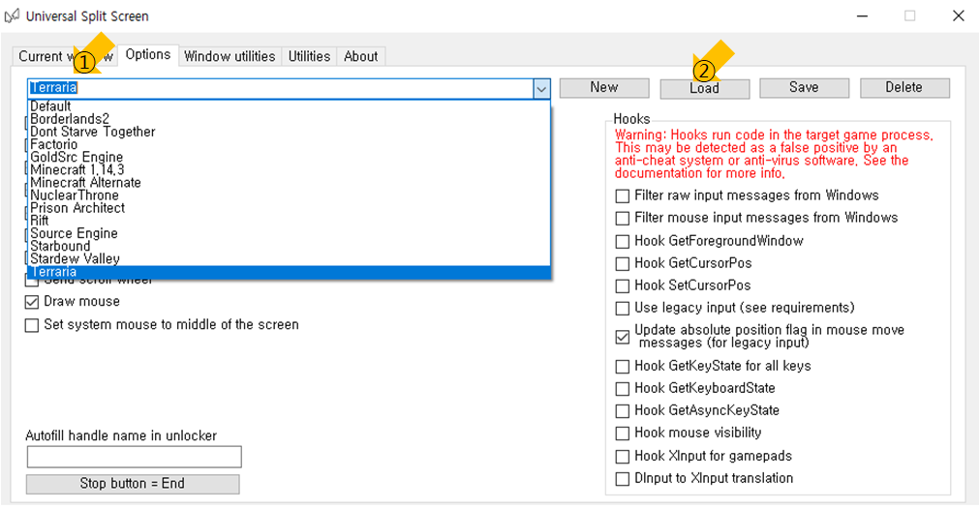Choose Prison Architect preset

(x=289, y=208)
